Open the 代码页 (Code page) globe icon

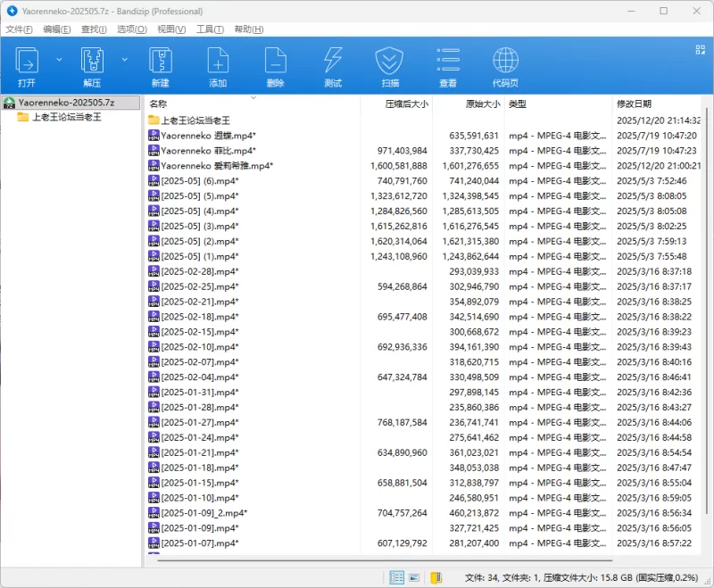pyautogui.click(x=505, y=62)
